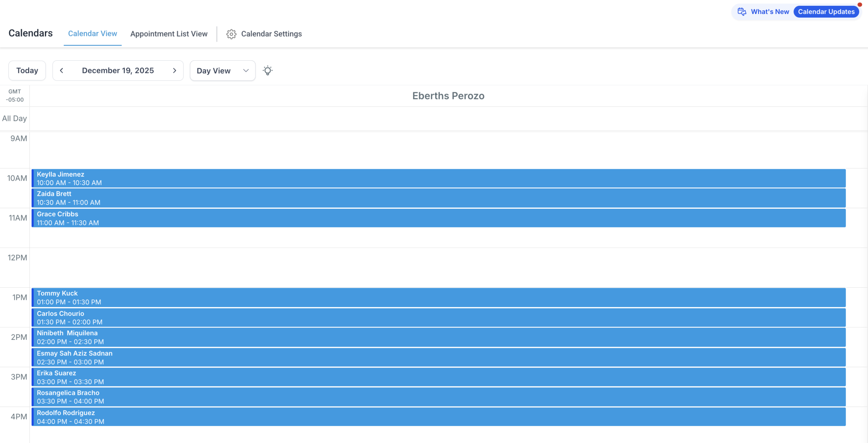This screenshot has width=868, height=443.
Task: Click the Day View chevron arrow
Action: [246, 71]
